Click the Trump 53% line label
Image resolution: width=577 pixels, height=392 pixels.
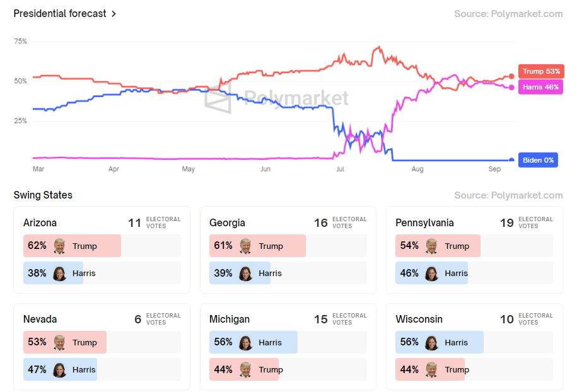pyautogui.click(x=540, y=71)
